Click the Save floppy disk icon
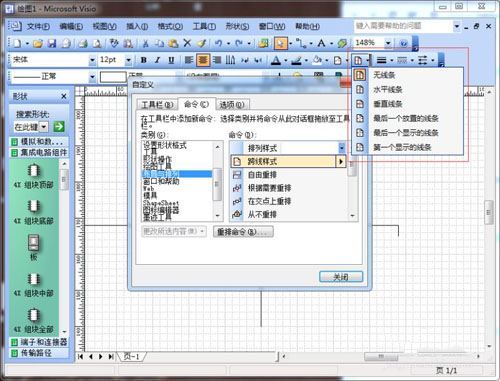The height and width of the screenshot is (381, 500). [52, 43]
